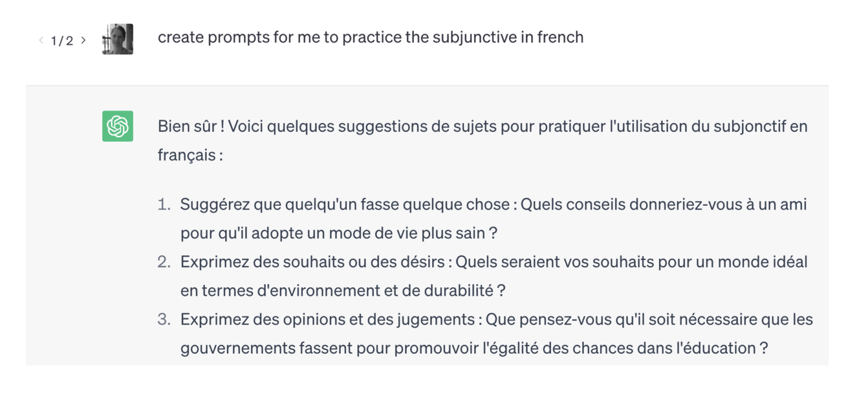Click the list number 1

(x=166, y=204)
